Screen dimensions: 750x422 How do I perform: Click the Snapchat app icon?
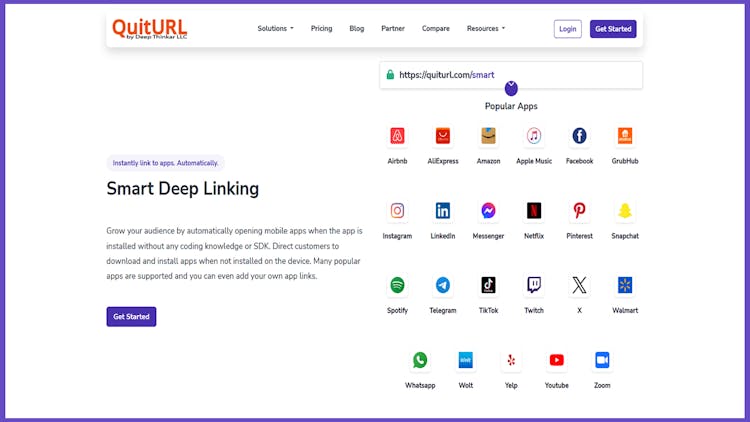(625, 211)
